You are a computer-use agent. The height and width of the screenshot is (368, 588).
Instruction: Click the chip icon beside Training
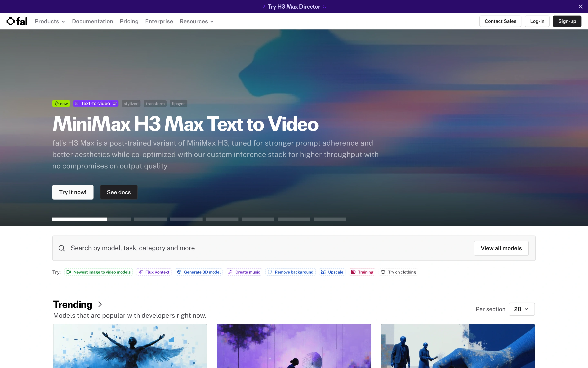click(353, 272)
